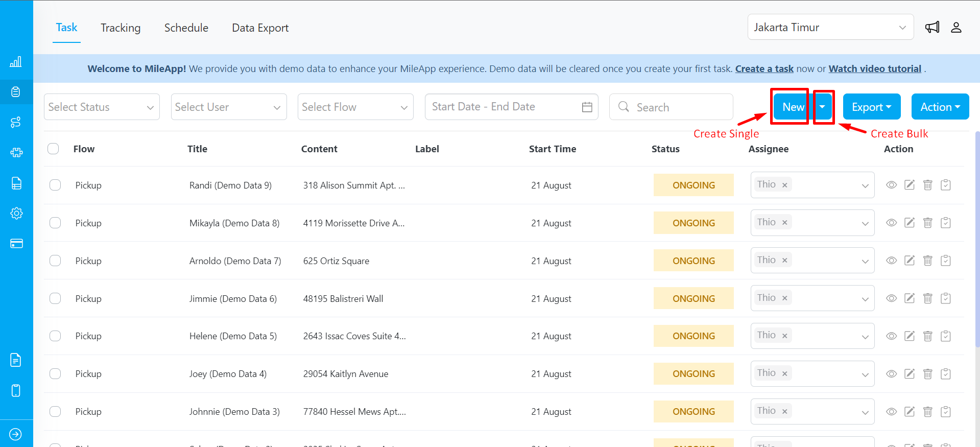Open the New button caret for bulk create
The image size is (980, 447).
pos(823,107)
